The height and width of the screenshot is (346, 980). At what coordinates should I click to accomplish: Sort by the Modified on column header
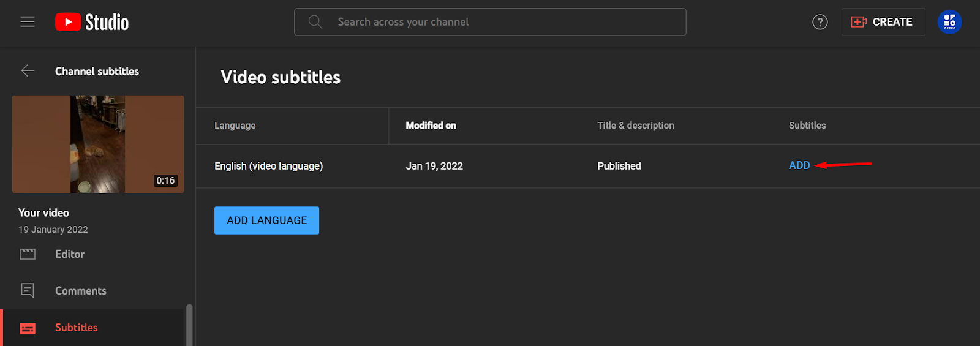click(431, 126)
